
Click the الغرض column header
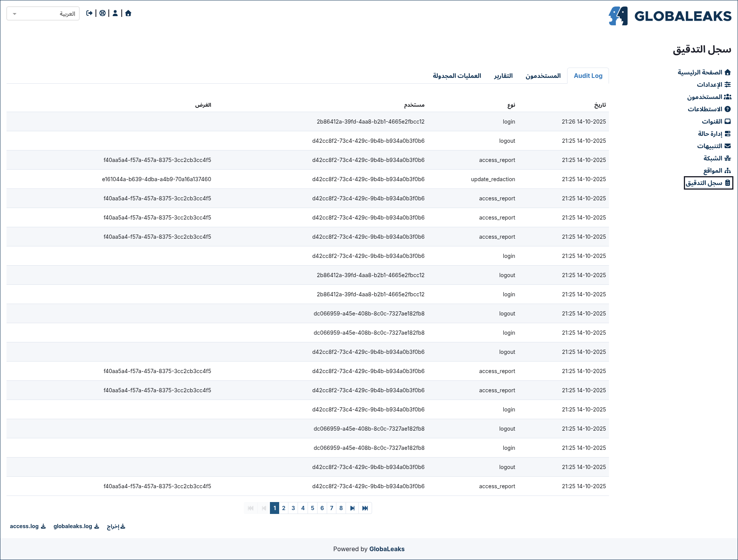[203, 105]
